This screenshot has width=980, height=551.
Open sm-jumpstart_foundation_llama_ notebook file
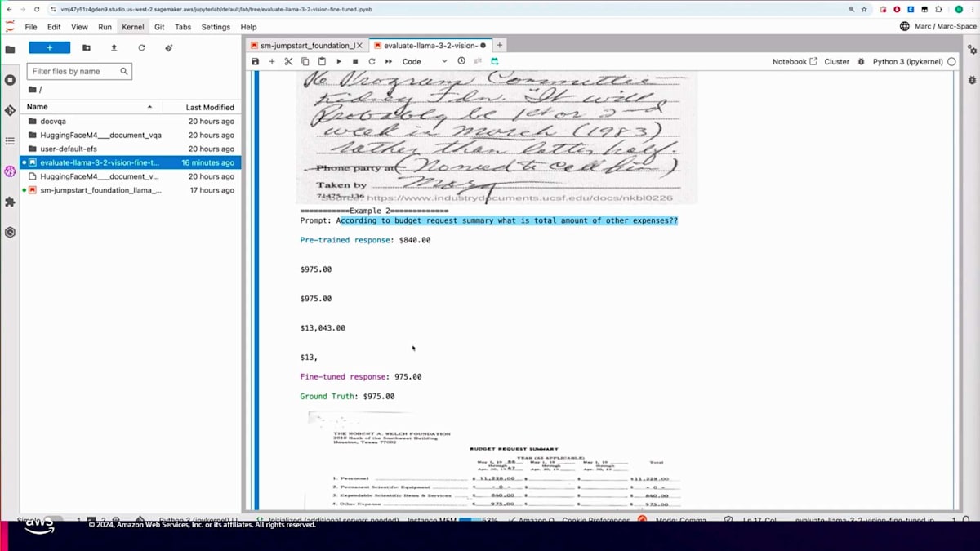pos(131,190)
